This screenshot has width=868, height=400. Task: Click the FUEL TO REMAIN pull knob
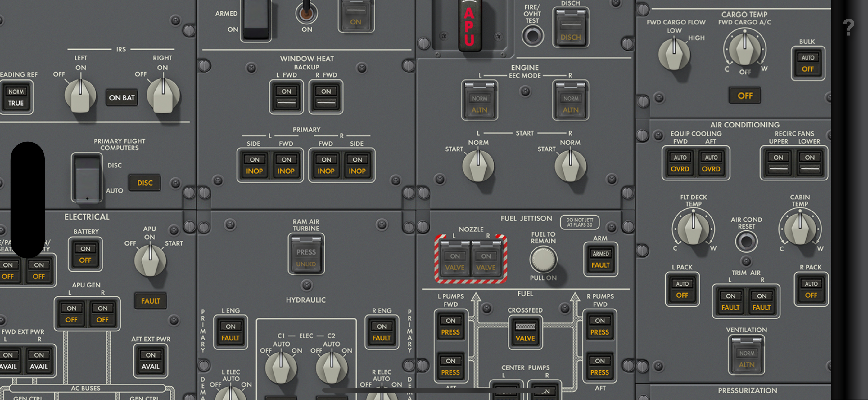tap(543, 259)
